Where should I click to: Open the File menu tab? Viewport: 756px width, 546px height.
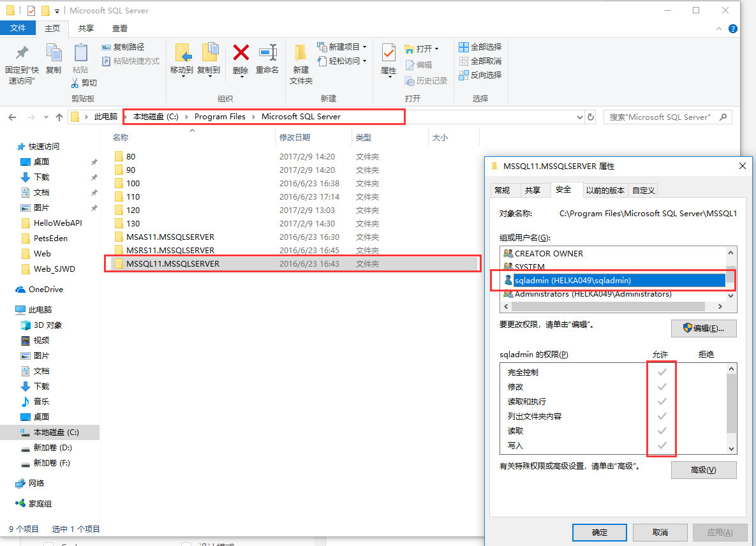point(18,28)
